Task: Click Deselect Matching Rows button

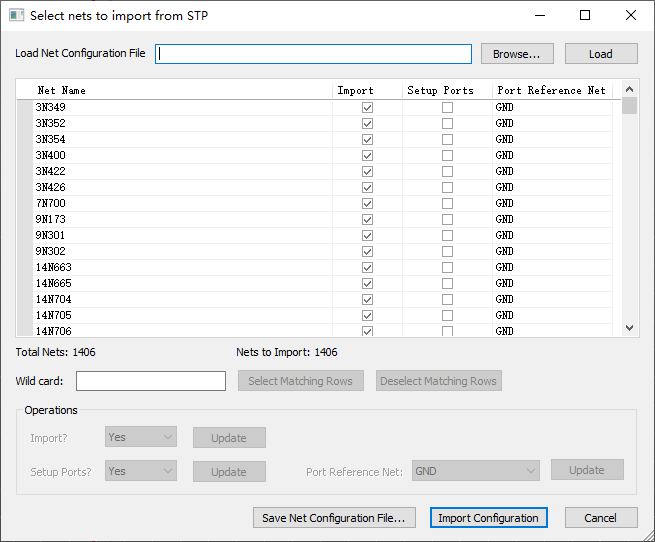Action: (x=439, y=381)
